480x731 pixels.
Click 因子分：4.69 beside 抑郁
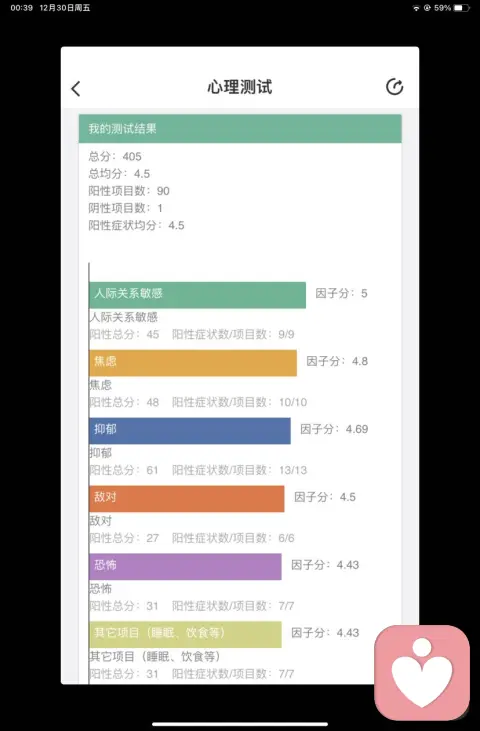pos(334,429)
